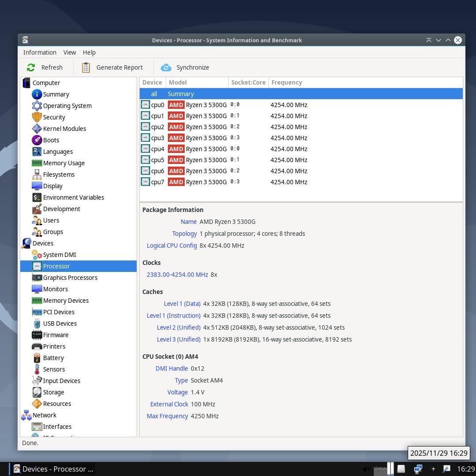The width and height of the screenshot is (476, 476).
Task: Click the Generate Report clipboard icon
Action: 86,67
